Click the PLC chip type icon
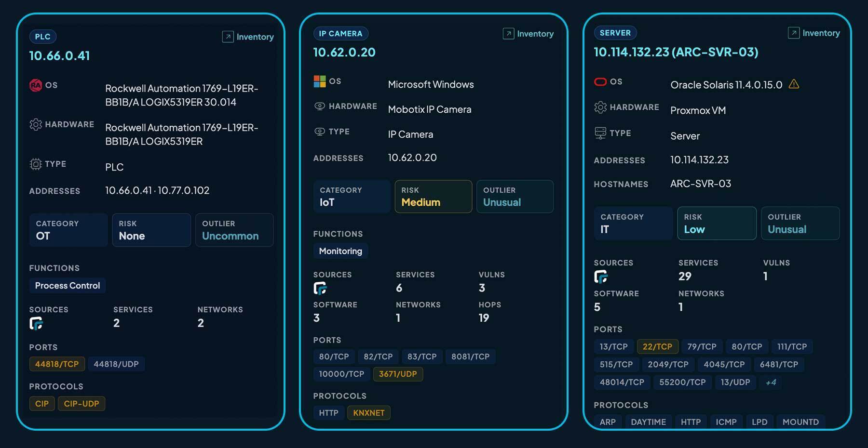868x448 pixels. click(36, 164)
